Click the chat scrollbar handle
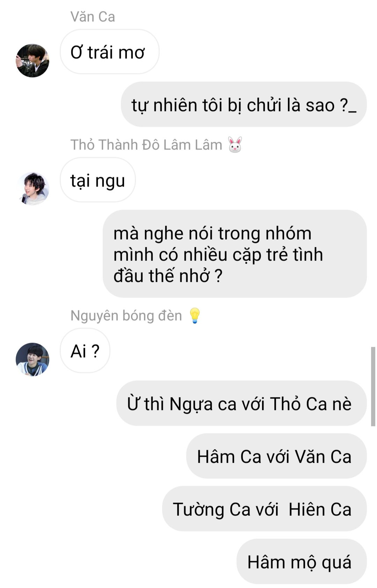This screenshot has height=588, width=377. [x=373, y=387]
